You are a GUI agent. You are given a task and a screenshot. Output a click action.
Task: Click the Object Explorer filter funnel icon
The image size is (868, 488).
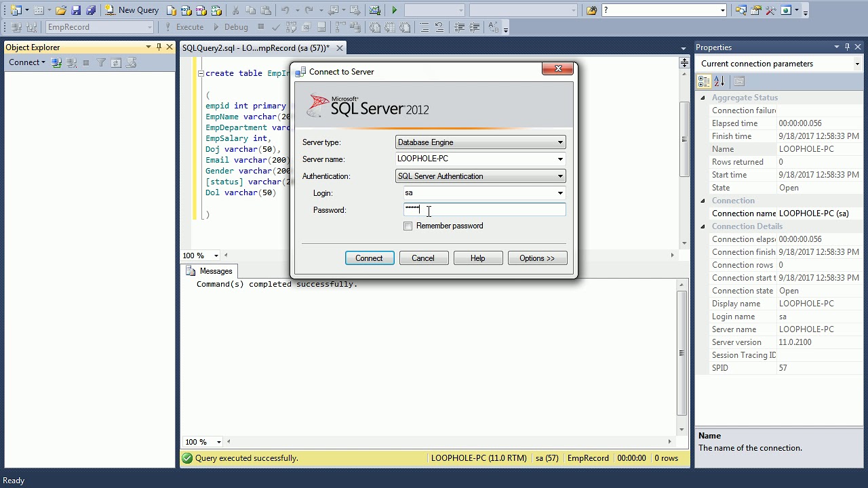pos(101,62)
